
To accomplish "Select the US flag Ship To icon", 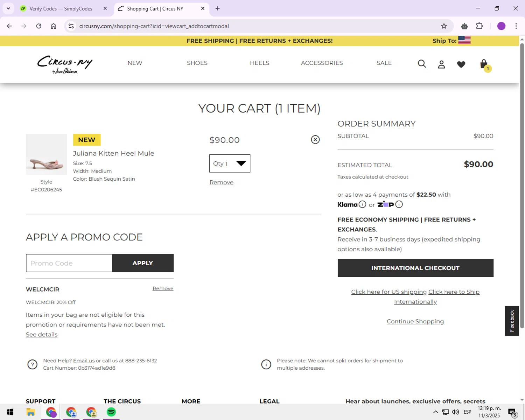I will coord(464,40).
